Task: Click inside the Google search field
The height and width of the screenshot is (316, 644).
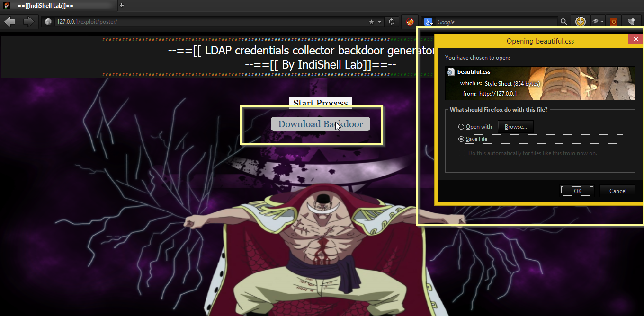Action: point(496,22)
